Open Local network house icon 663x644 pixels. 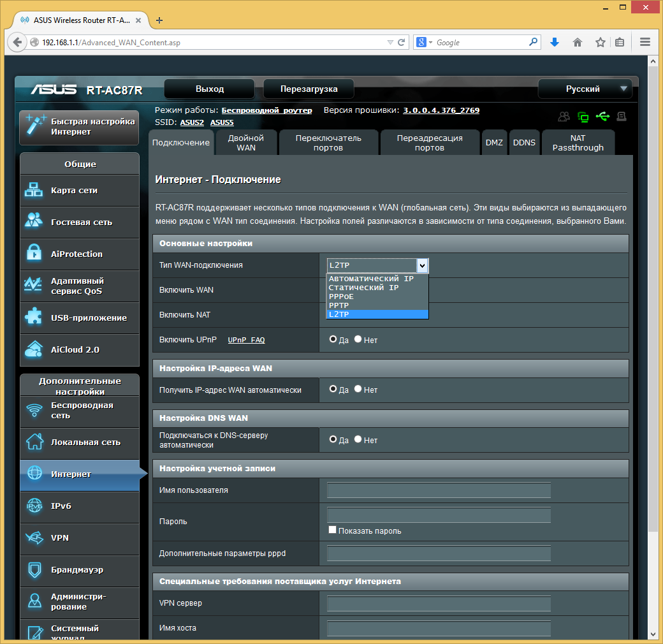[34, 441]
